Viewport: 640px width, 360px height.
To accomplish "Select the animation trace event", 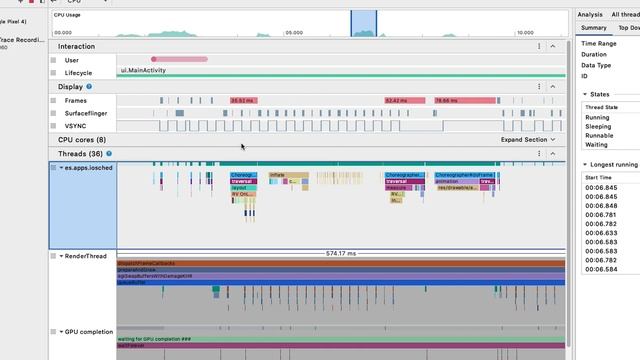I will click(x=456, y=181).
